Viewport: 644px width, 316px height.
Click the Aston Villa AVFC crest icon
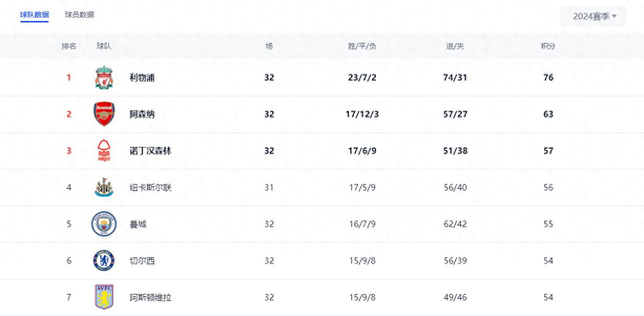coord(104,297)
